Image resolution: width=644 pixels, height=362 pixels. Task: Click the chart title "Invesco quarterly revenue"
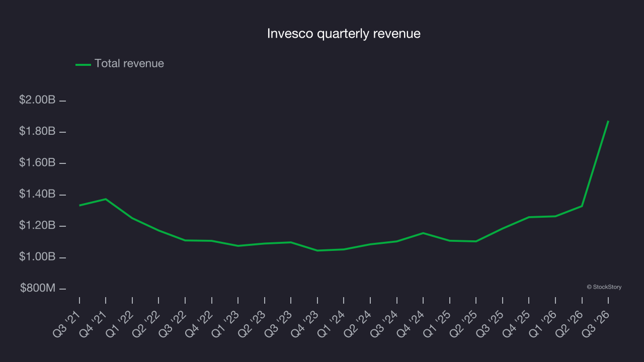coord(344,34)
